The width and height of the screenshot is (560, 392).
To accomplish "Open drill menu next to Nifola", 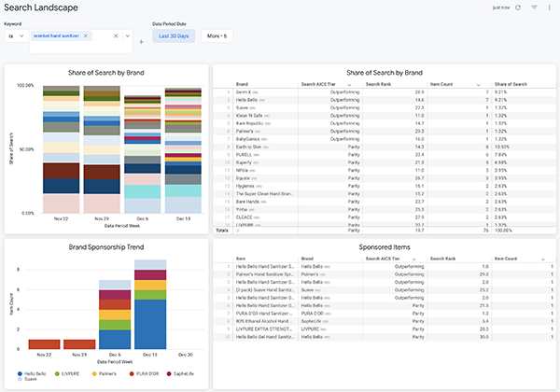I will (x=253, y=171).
